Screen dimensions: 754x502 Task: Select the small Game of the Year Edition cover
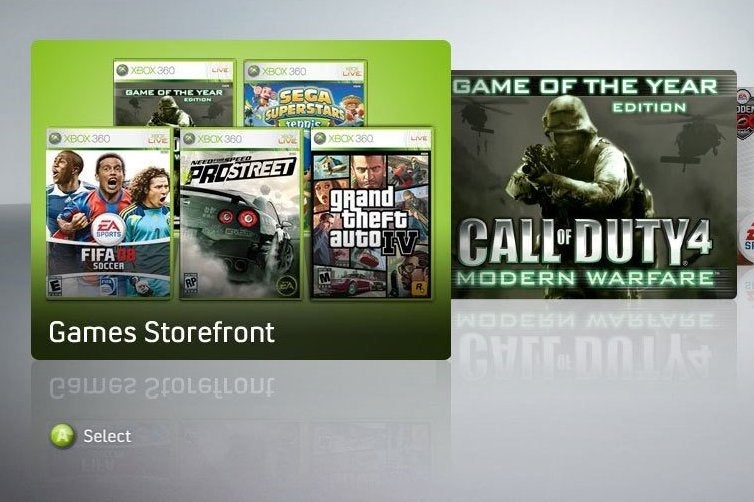(x=175, y=93)
